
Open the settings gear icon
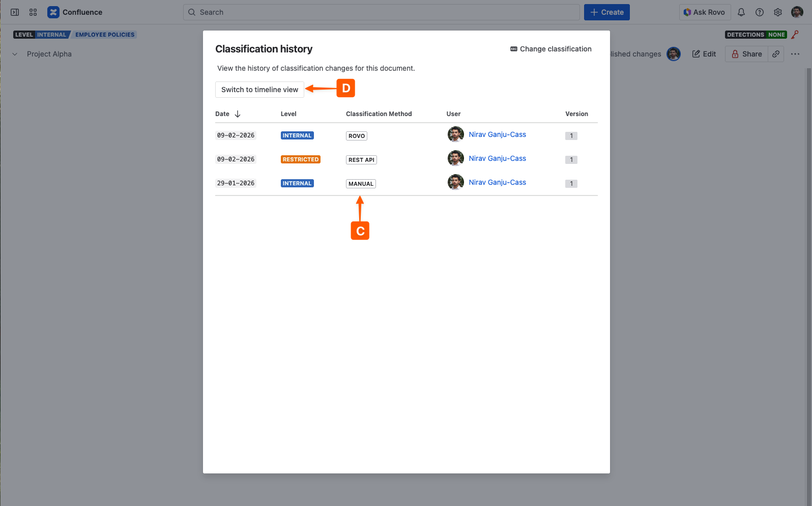pyautogui.click(x=778, y=12)
